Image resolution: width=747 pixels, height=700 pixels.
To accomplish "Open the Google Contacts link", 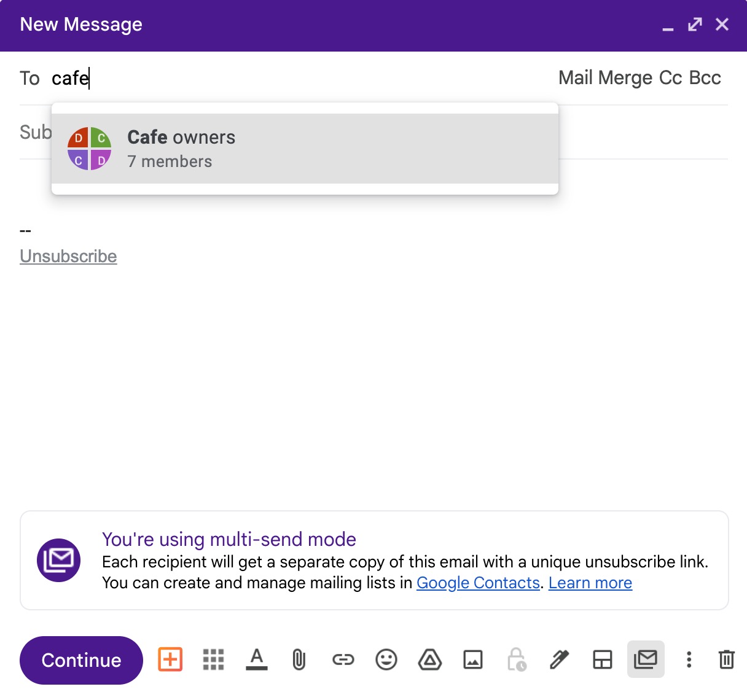I will (478, 583).
